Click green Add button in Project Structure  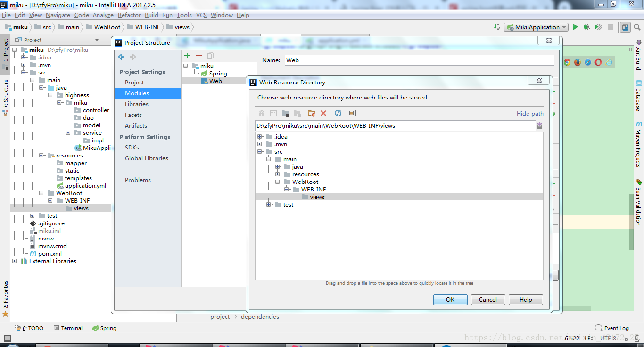187,56
